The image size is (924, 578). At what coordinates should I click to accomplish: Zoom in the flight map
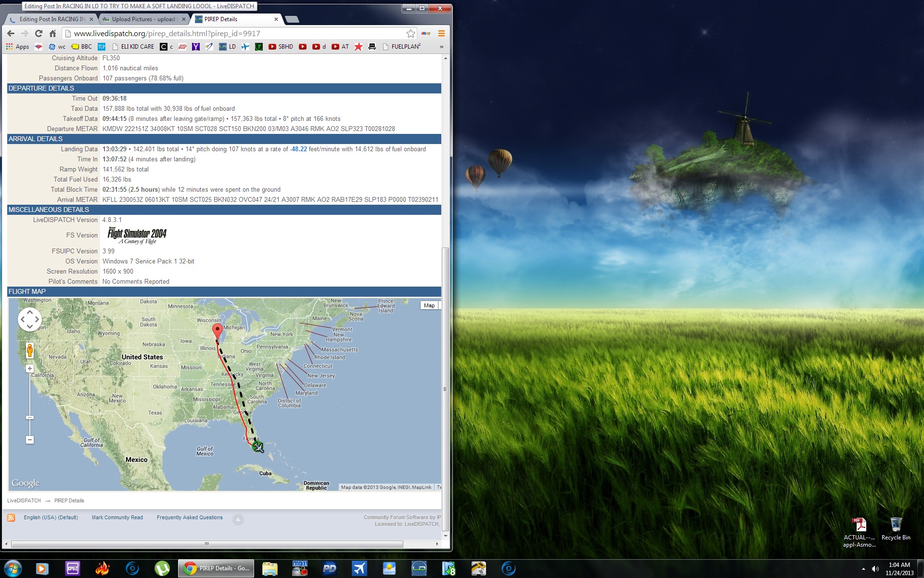(x=30, y=368)
